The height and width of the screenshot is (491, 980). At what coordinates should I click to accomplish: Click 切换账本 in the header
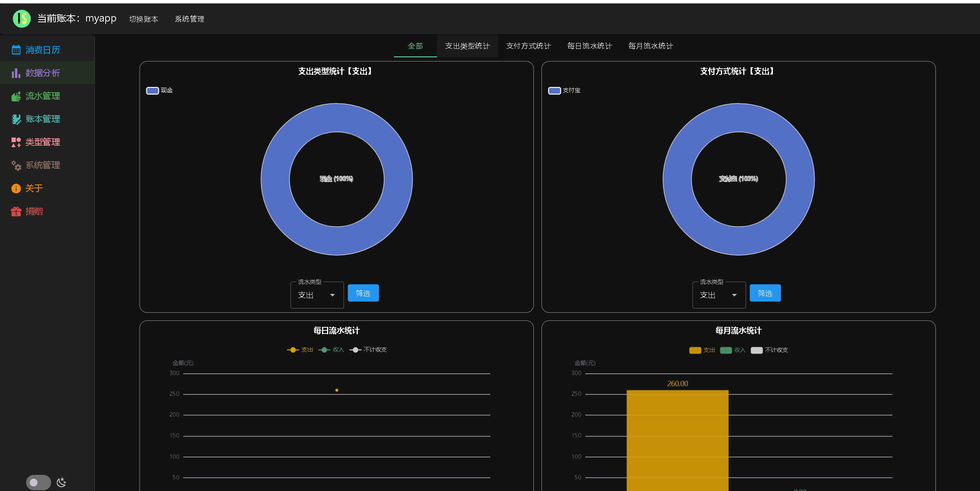pyautogui.click(x=144, y=19)
